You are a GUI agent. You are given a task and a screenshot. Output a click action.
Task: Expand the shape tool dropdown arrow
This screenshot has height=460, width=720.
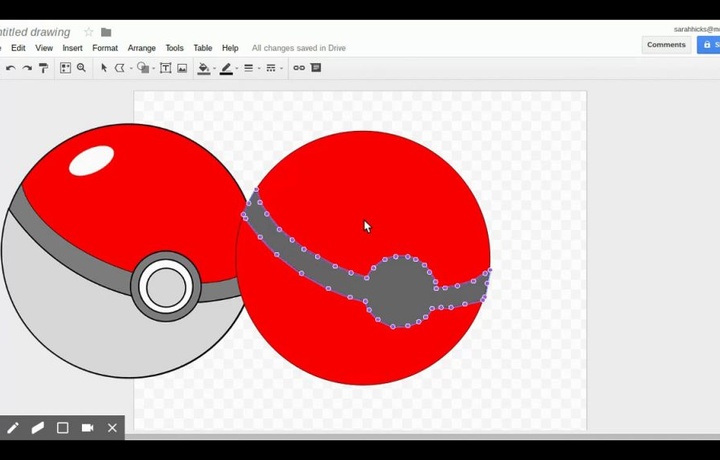pos(153,69)
